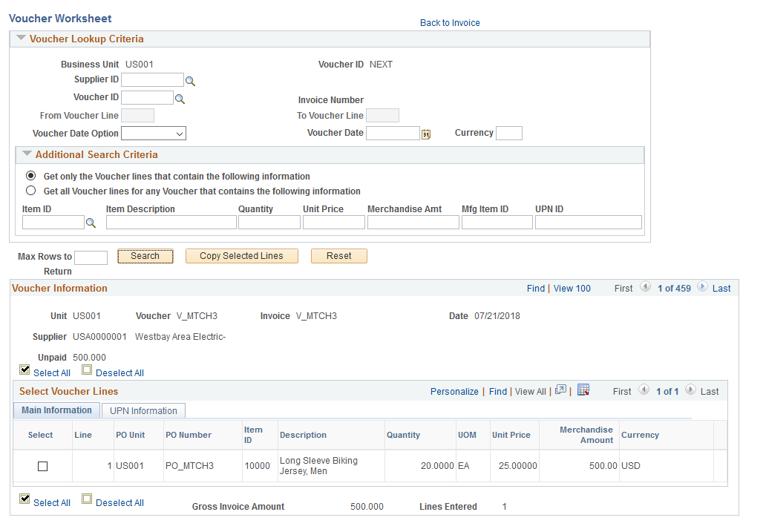Open the Voucher Date Option dropdown
Image resolution: width=766 pixels, height=532 pixels.
pos(154,134)
